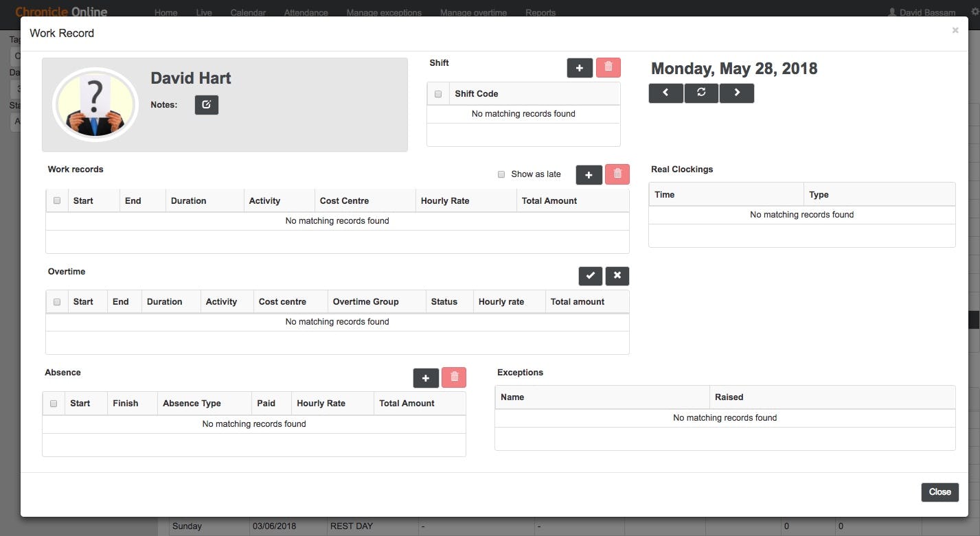Reject the selected overtime

click(616, 275)
